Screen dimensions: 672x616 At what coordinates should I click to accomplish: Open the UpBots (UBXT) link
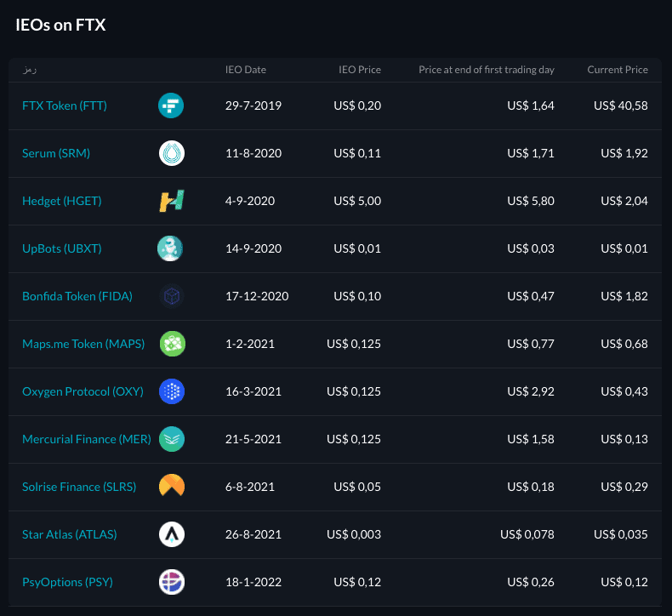pos(62,248)
